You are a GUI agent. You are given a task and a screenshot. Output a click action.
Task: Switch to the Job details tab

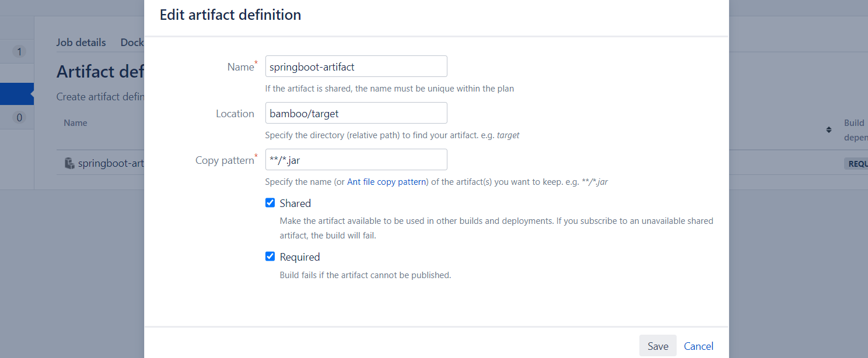tap(81, 42)
